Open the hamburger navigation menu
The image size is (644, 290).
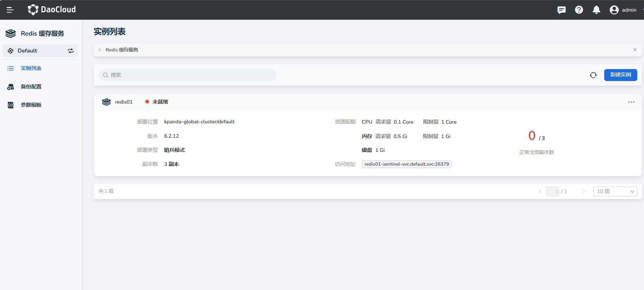click(10, 10)
